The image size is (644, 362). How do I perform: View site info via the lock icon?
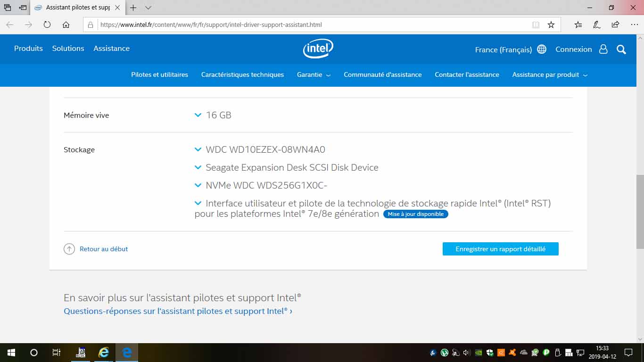91,25
